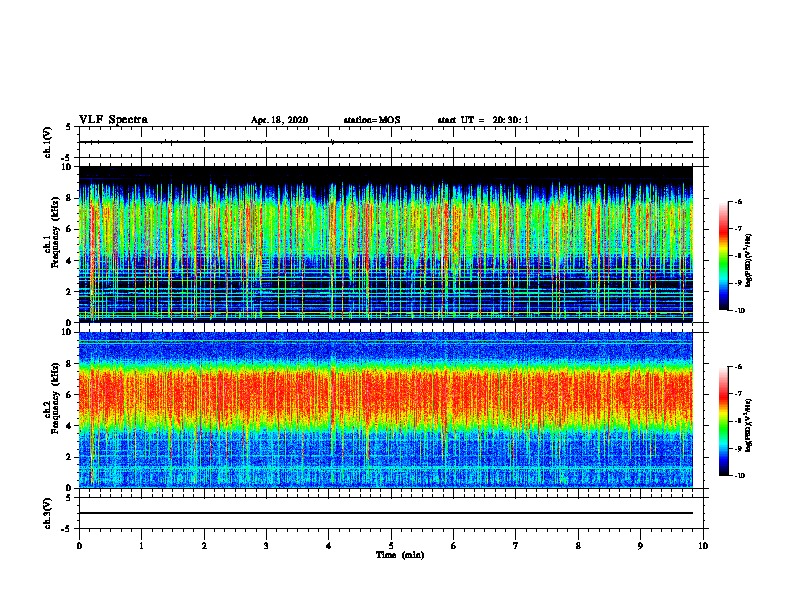The image size is (792, 612).
Task: Click time axis tick label '0'
Action: click(79, 545)
